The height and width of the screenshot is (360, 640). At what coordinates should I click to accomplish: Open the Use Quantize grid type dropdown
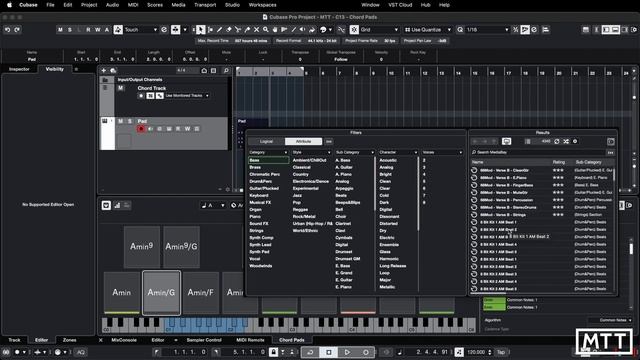click(427, 30)
